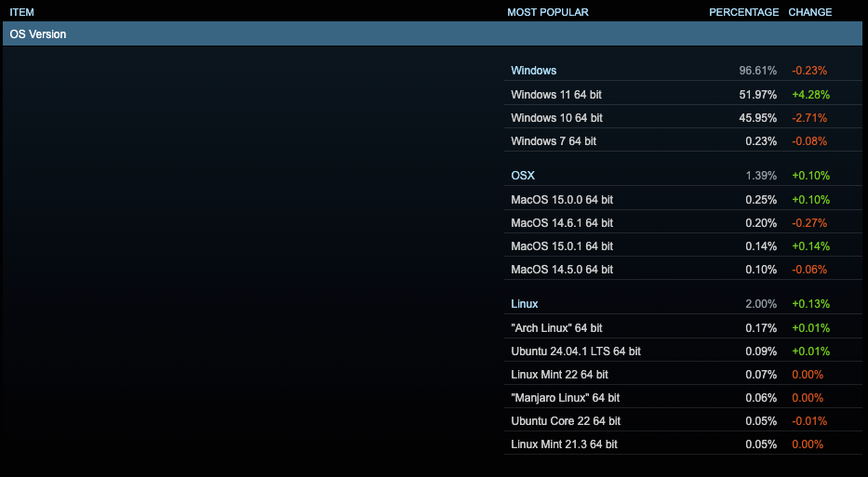Click Linux total change +0.13%
This screenshot has width=868, height=477.
tap(811, 304)
